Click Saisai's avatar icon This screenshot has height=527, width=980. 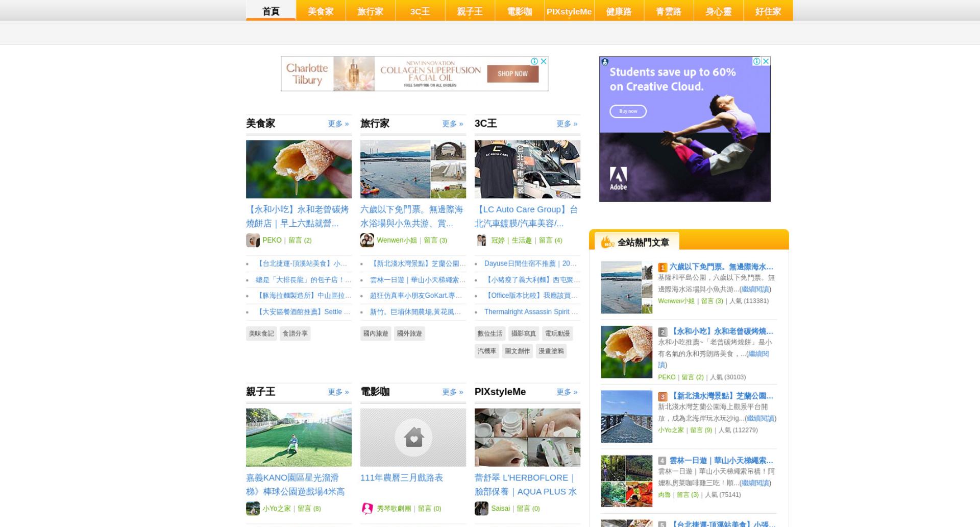pos(481,508)
